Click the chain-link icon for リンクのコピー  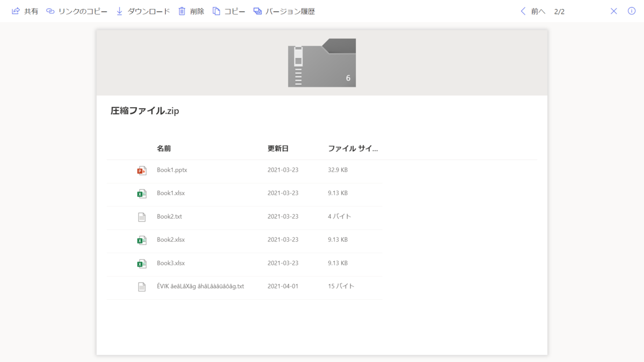coord(50,11)
